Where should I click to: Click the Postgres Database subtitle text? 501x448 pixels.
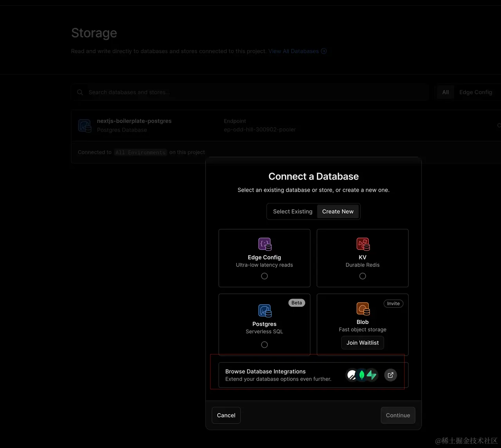coord(122,130)
